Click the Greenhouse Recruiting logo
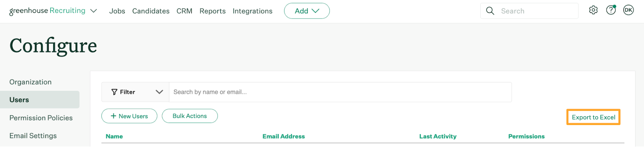This screenshot has height=147, width=644. point(47,11)
